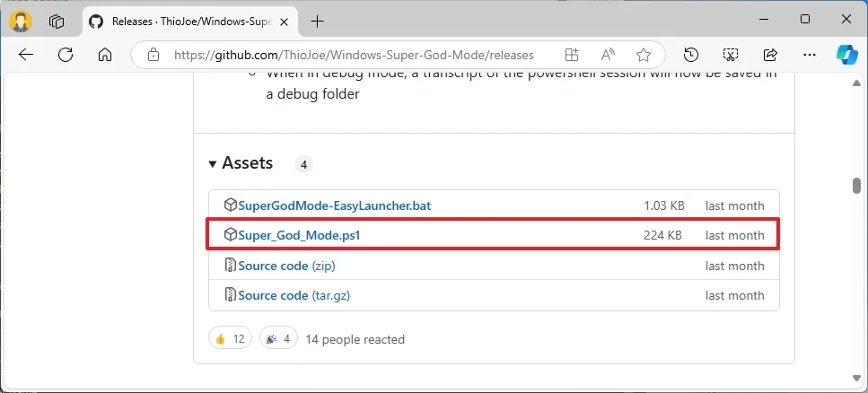
Task: Click the '14 people reacted' text
Action: (x=355, y=339)
